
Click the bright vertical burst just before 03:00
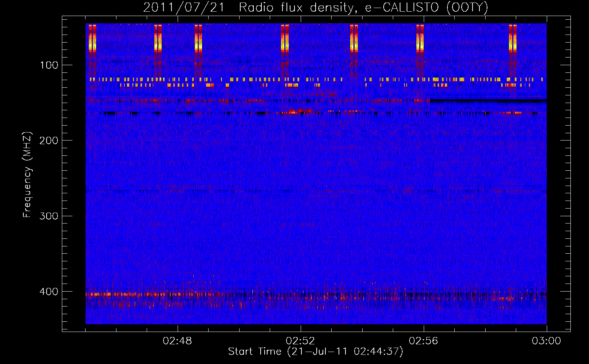click(x=513, y=38)
